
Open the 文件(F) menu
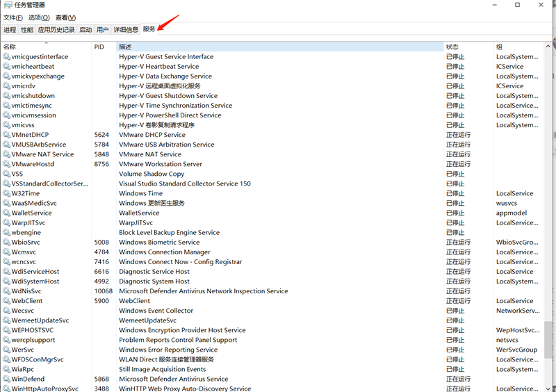coord(13,17)
